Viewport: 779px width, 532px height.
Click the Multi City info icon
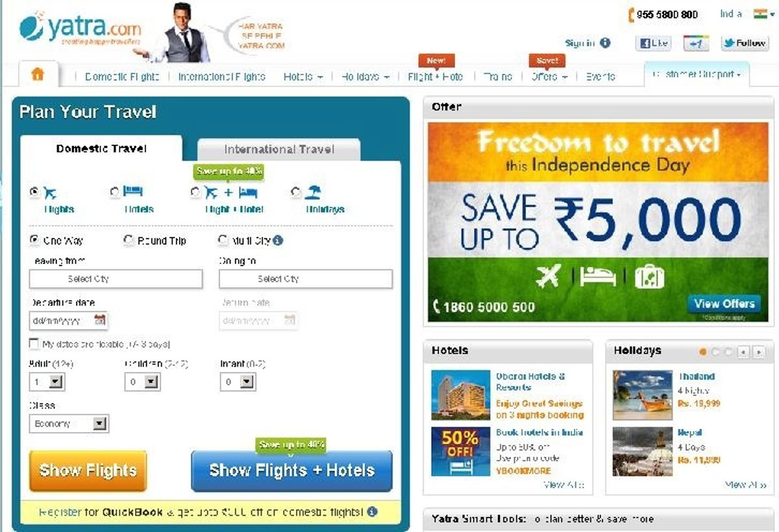tap(278, 240)
